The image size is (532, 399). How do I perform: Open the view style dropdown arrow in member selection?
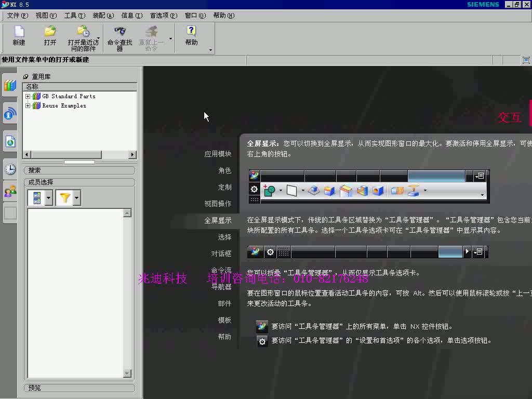point(48,197)
